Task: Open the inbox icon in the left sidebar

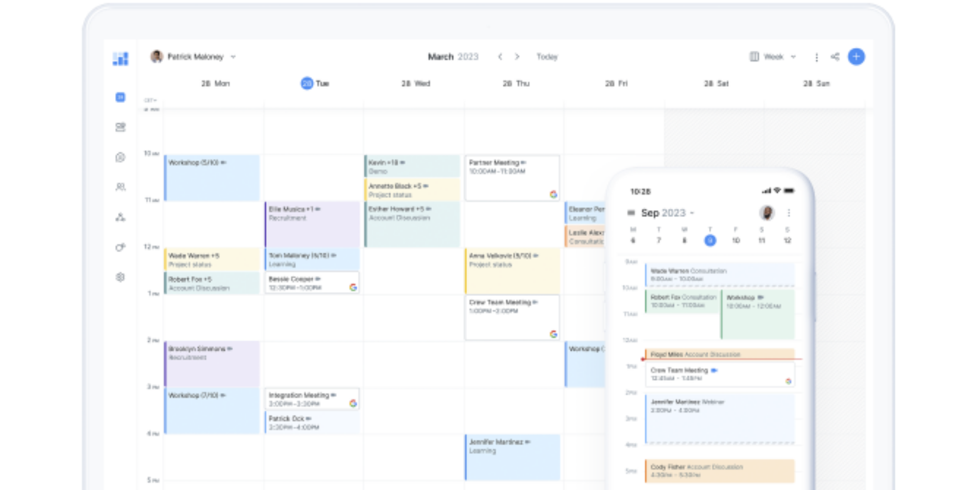Action: click(120, 127)
